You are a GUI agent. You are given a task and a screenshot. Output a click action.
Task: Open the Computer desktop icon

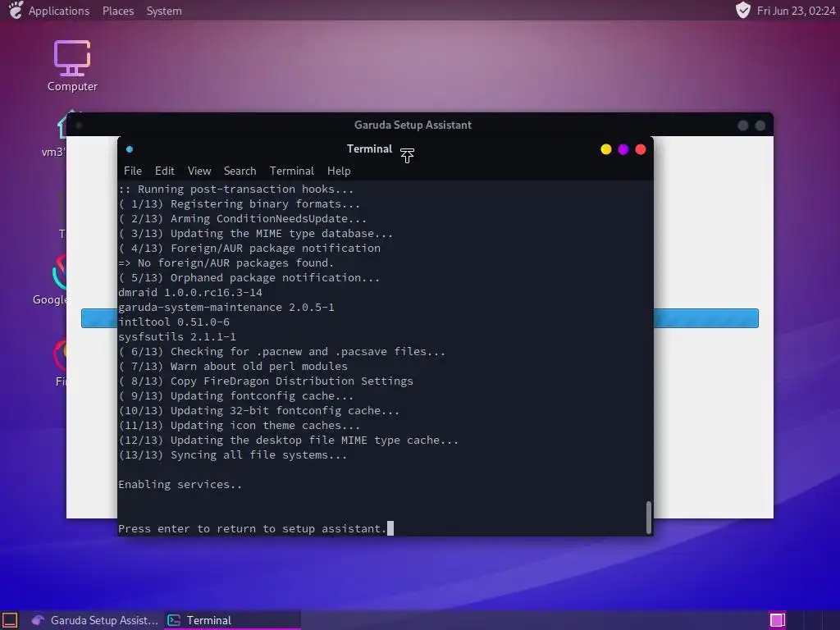[72, 66]
